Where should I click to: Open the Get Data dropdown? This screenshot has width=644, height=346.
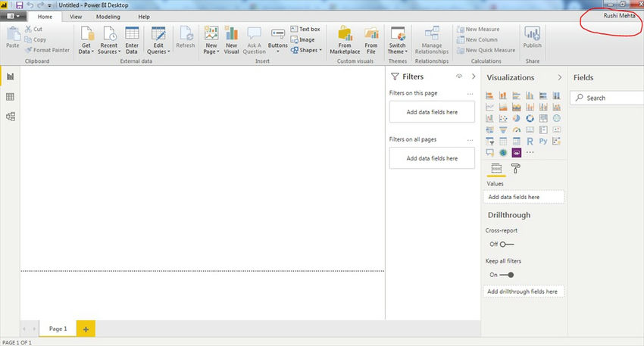tap(86, 40)
